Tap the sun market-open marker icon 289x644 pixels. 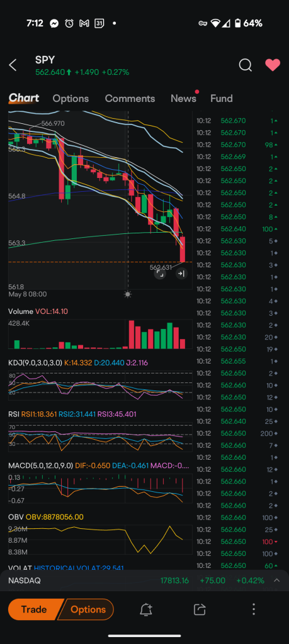point(127,294)
